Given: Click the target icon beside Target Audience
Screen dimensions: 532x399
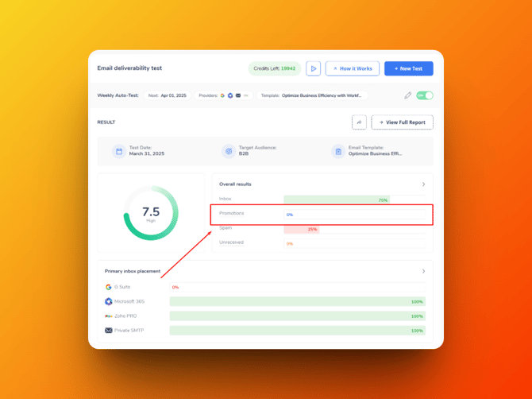Looking at the screenshot, I should coord(229,151).
